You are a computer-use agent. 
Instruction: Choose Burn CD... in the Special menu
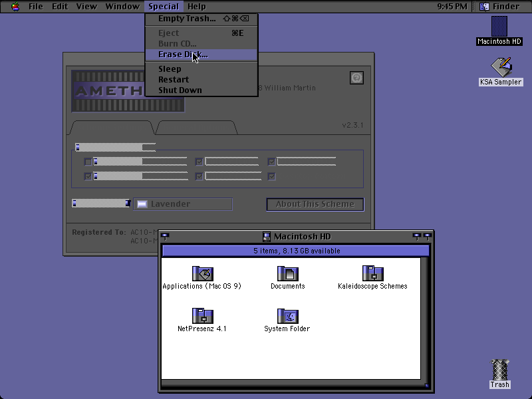click(201, 44)
